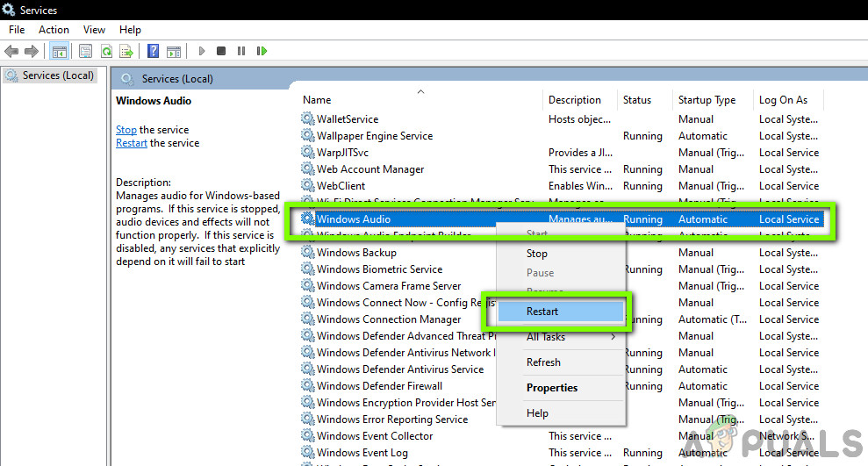Sort by the Name column header
Viewport: 868px width, 466px height.
(x=421, y=100)
